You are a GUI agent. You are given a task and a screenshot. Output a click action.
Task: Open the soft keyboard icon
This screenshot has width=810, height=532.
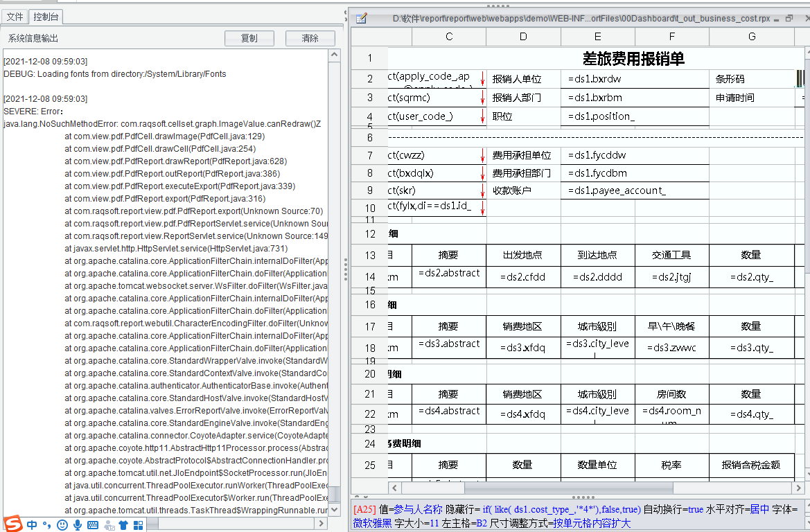coord(93,525)
